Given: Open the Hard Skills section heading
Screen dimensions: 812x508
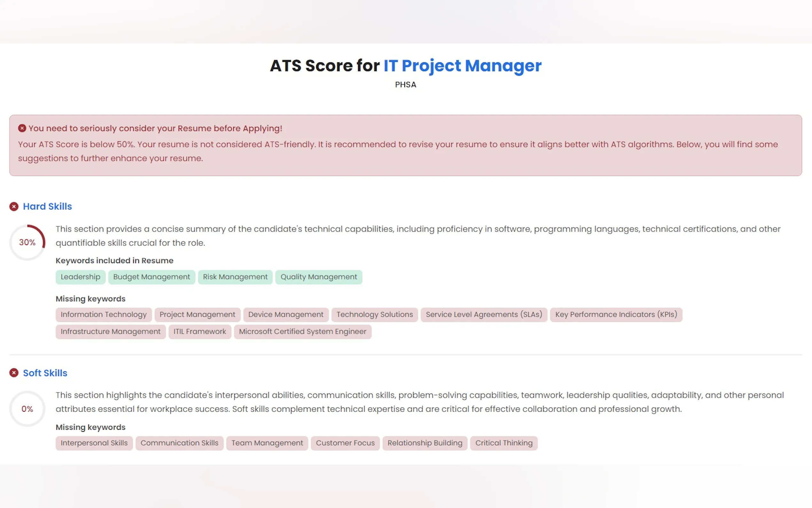Looking at the screenshot, I should (47, 206).
